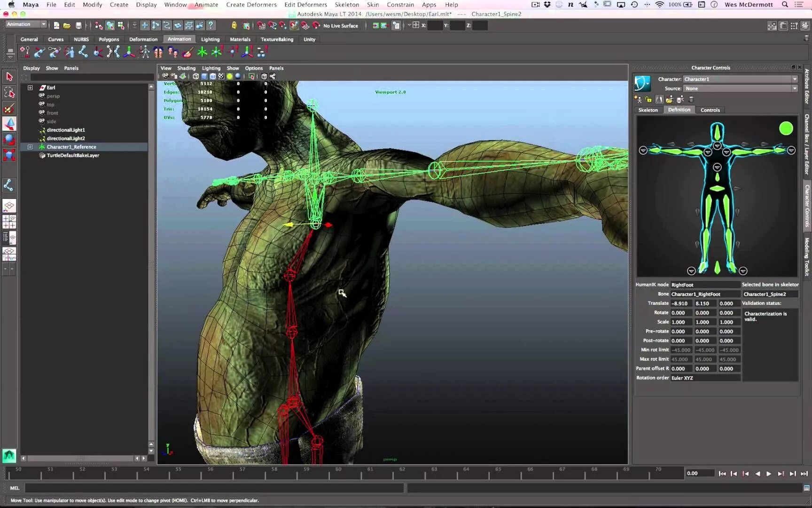812x508 pixels.
Task: Toggle mirror matching icon in Character Controls
Action: (659, 99)
